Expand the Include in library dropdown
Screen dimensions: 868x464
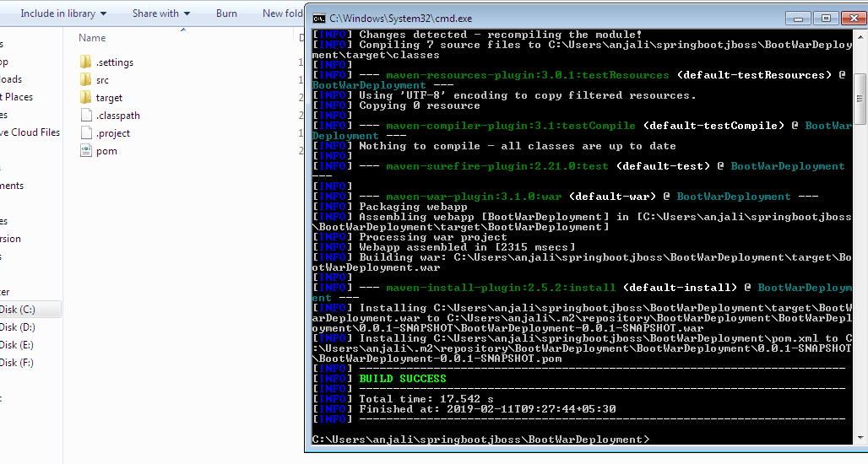pos(63,13)
